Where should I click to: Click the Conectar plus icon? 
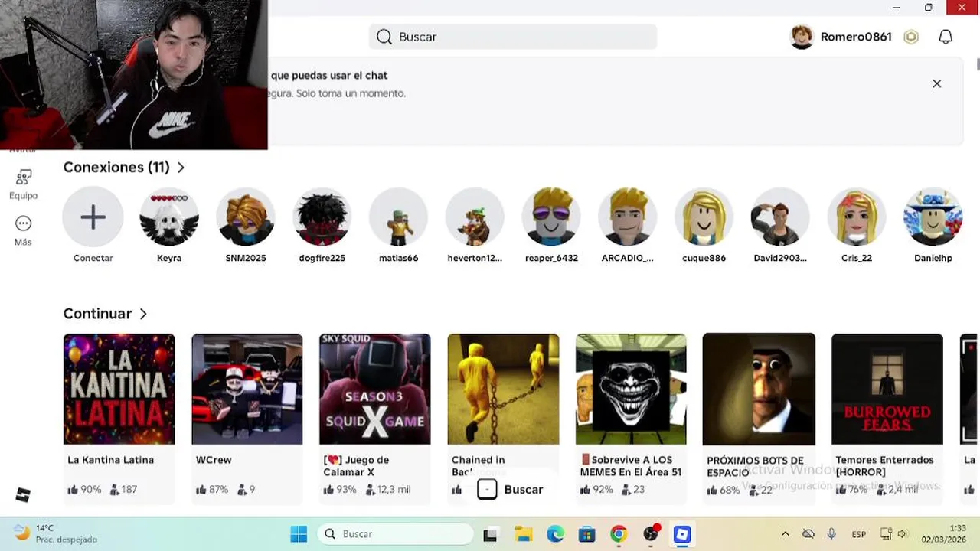[93, 217]
